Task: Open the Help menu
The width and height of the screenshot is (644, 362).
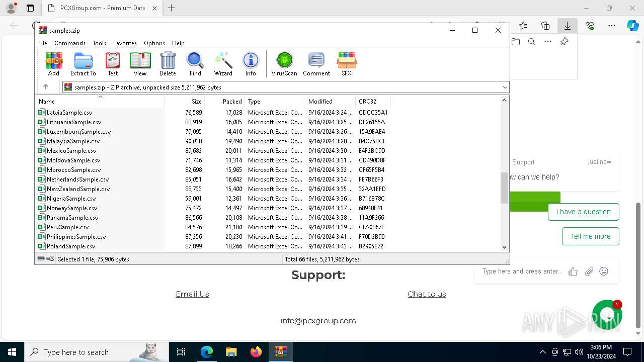Action: [x=178, y=43]
